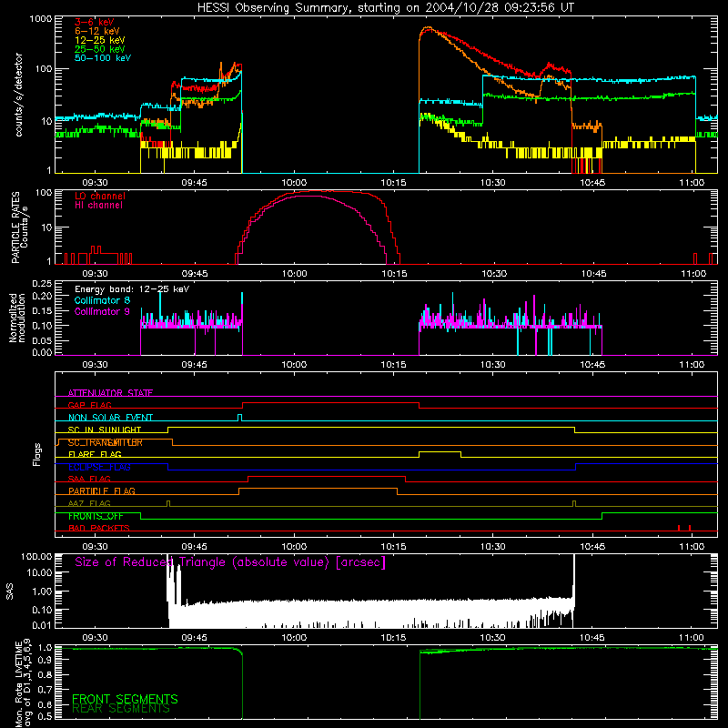
Task: Click the 09:45 tick label under modulation plot
Action: coord(195,365)
